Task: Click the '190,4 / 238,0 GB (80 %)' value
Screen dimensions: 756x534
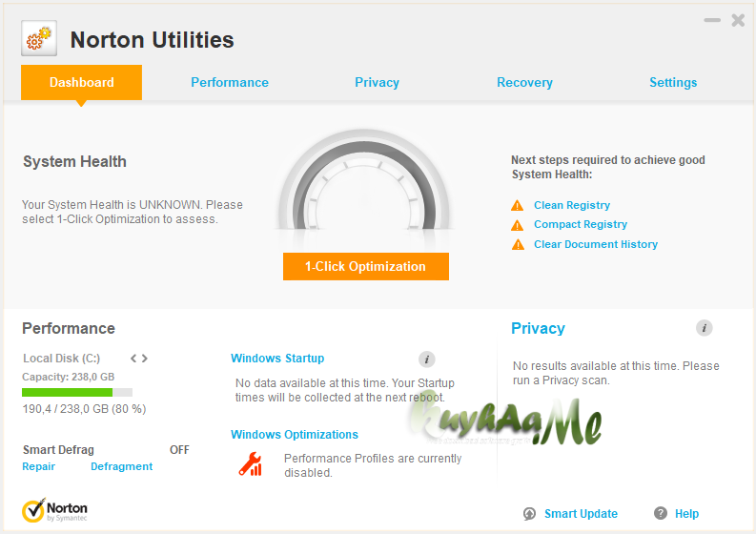Action: pyautogui.click(x=84, y=409)
